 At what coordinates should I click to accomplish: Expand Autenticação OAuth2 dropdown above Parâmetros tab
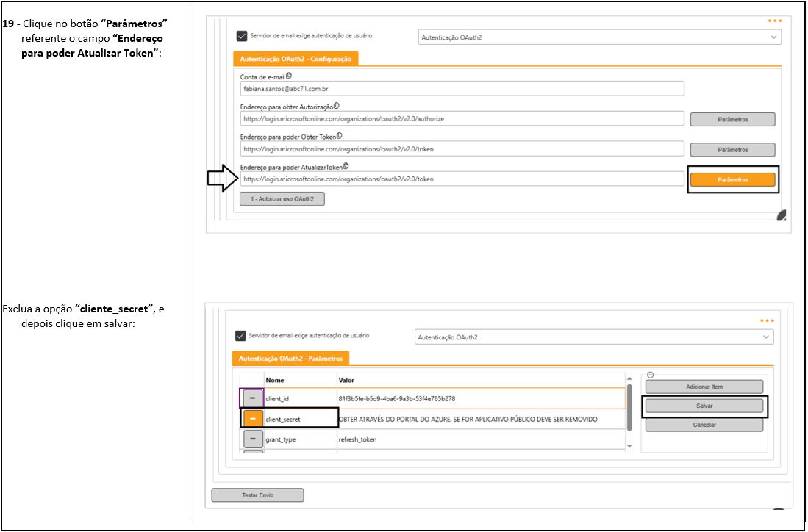(x=594, y=337)
